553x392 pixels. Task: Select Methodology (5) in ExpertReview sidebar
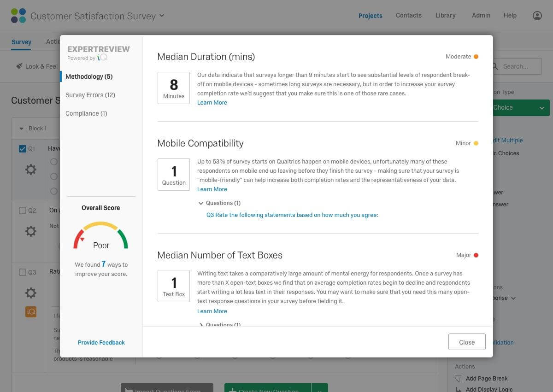[x=89, y=76]
